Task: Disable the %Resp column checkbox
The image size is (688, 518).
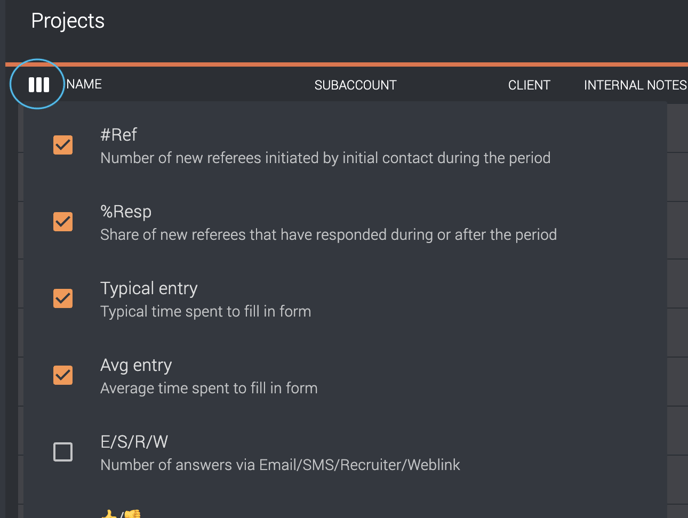Action: (x=63, y=221)
